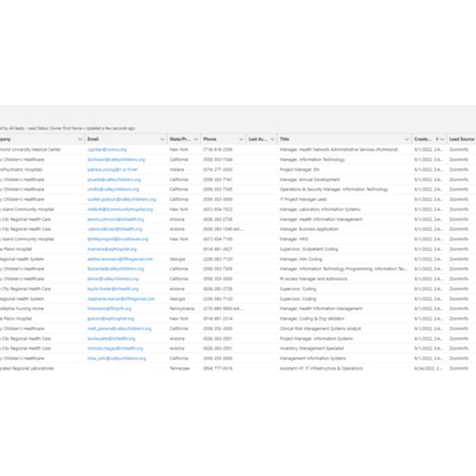Select the IT Project Manager Lead title cell

(x=303, y=199)
